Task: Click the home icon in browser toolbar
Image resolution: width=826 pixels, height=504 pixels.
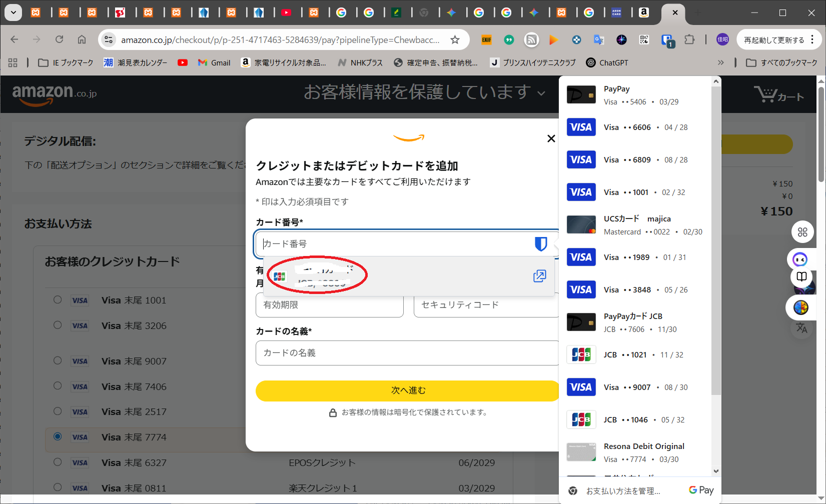Action: click(82, 39)
